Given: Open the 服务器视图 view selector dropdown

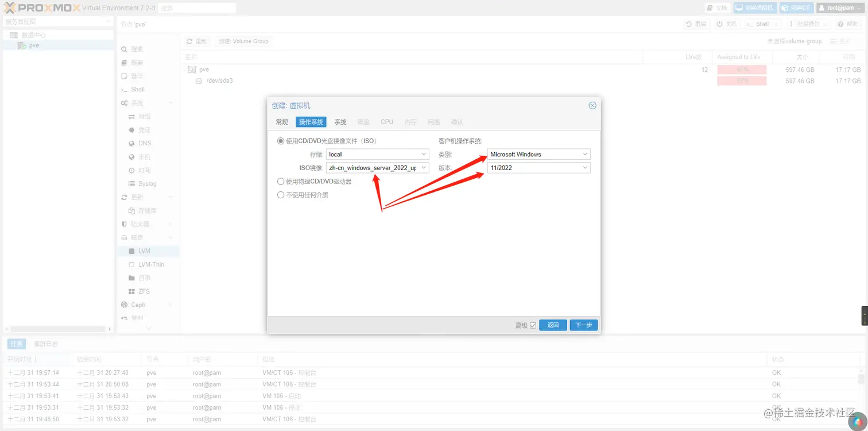Looking at the screenshot, I should coord(58,22).
